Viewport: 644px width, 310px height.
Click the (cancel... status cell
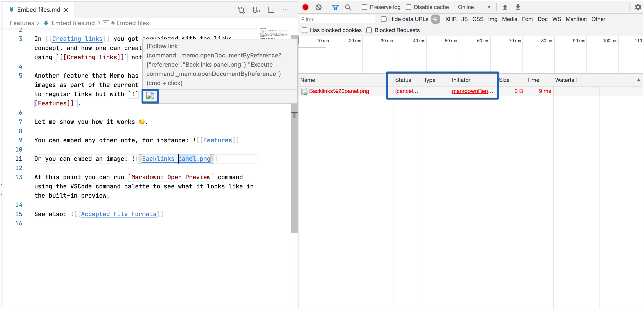pos(406,91)
